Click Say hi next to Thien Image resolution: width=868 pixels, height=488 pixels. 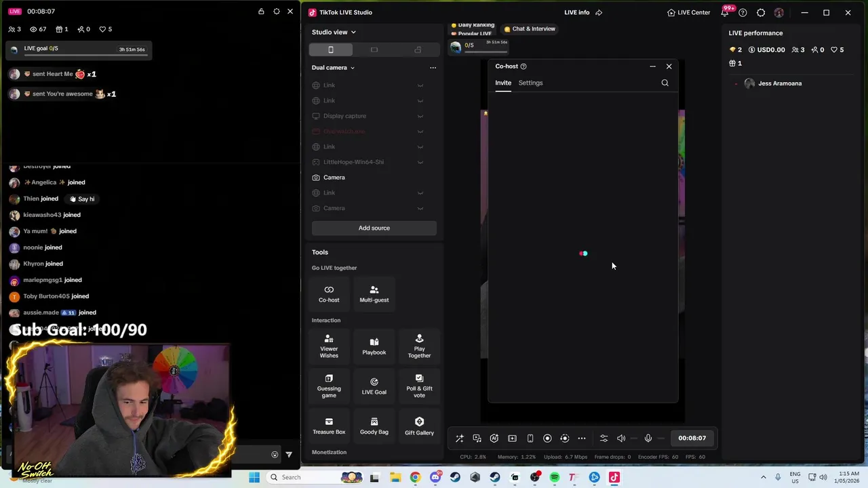coord(82,199)
